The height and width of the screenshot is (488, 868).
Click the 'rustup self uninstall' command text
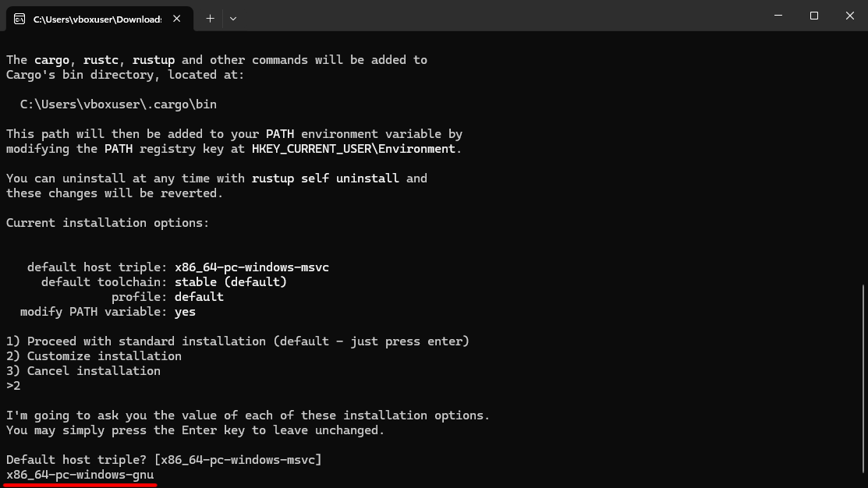click(x=325, y=179)
